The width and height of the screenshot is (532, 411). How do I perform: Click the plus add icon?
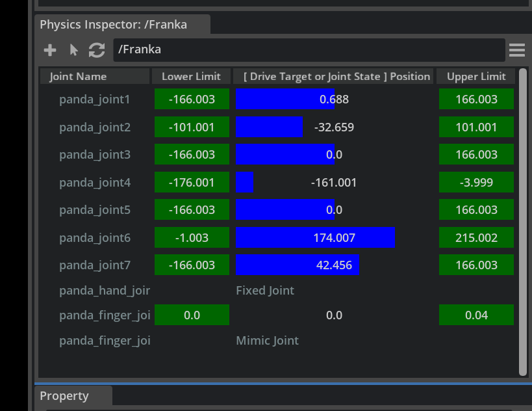click(x=50, y=50)
